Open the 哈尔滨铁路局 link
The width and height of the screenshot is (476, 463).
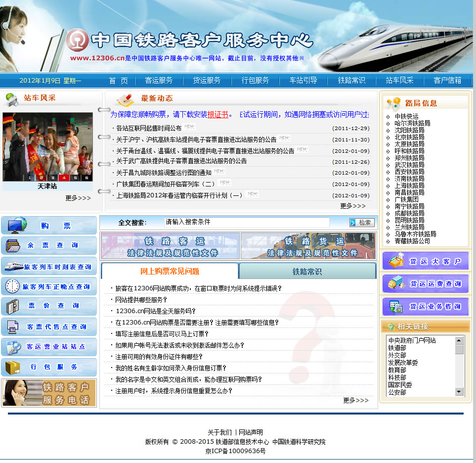tap(412, 123)
